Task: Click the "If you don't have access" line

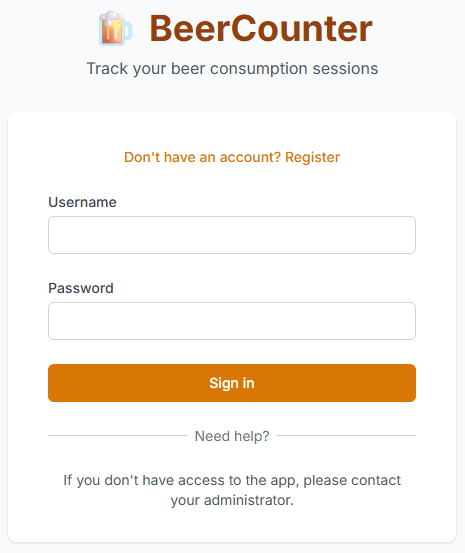Action: pyautogui.click(x=232, y=480)
